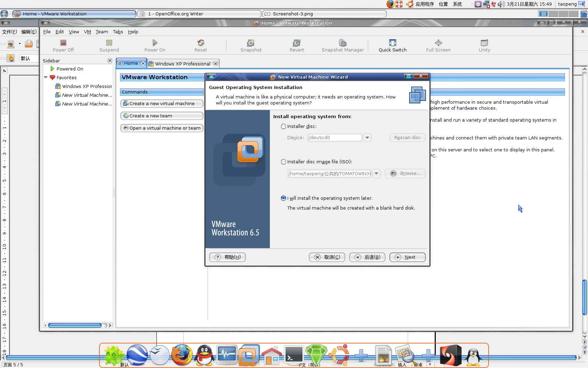Click the sidebar horizontal scrollbar thumb
Viewport: 588px width, 368px height.
tap(75, 326)
